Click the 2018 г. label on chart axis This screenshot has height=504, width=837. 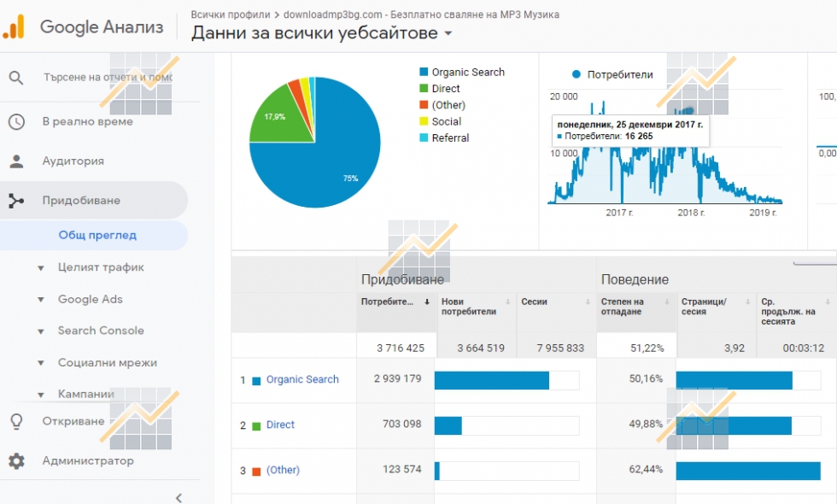click(x=691, y=213)
